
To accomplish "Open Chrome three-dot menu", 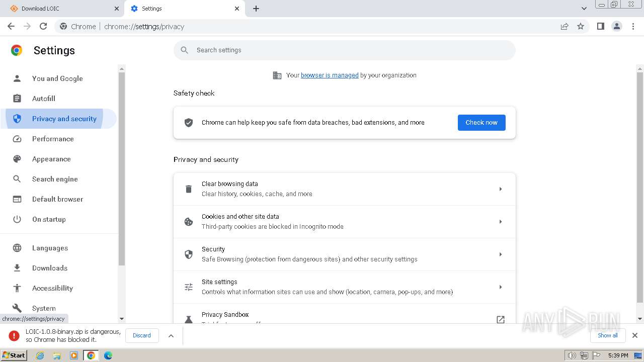I will (633, 26).
